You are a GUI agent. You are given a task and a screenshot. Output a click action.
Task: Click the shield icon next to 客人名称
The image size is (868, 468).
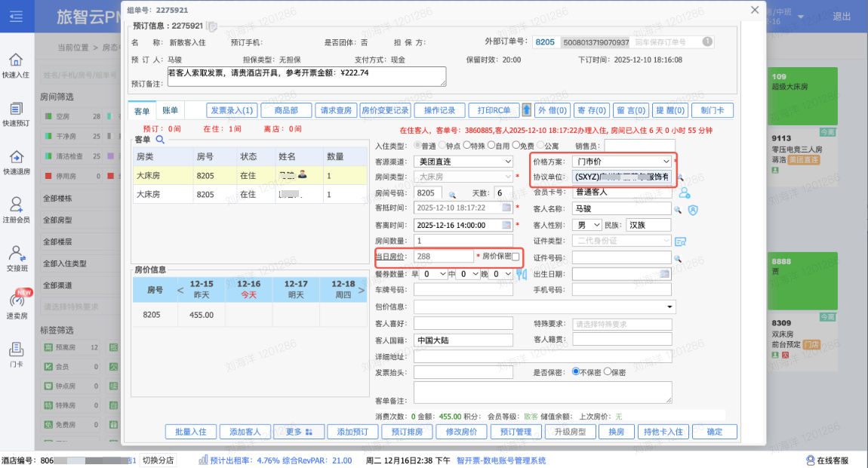coord(692,209)
